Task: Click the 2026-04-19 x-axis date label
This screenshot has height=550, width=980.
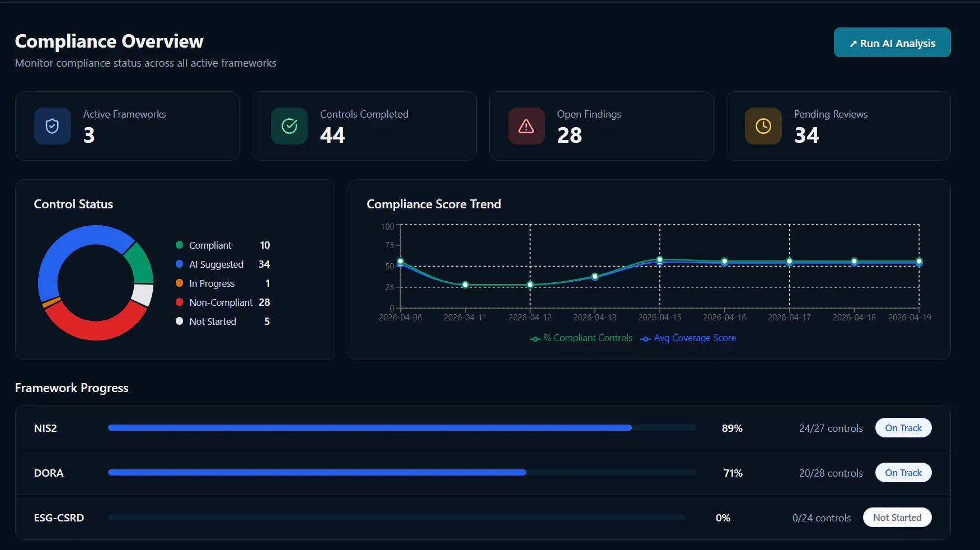Action: [x=909, y=317]
